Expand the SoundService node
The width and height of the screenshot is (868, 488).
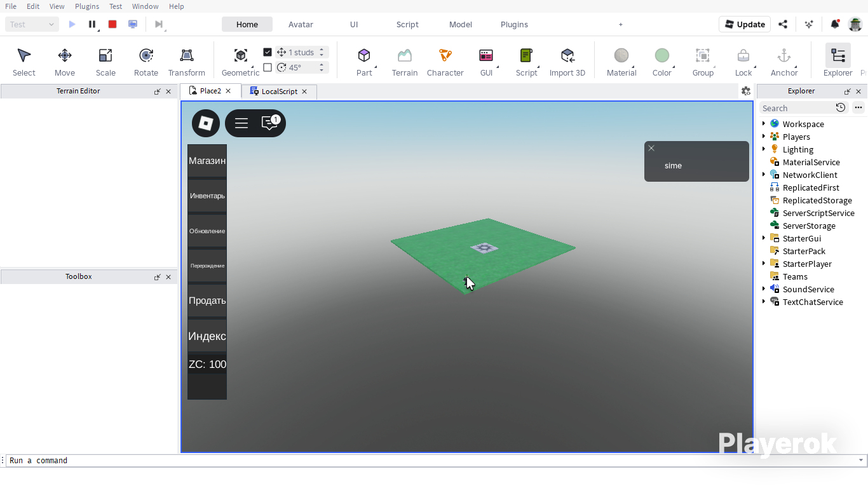[x=764, y=289]
